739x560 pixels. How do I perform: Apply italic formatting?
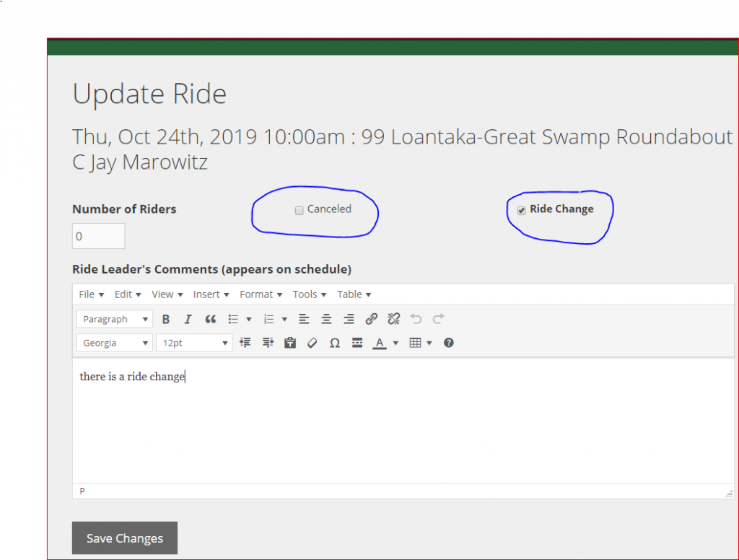pyautogui.click(x=188, y=319)
